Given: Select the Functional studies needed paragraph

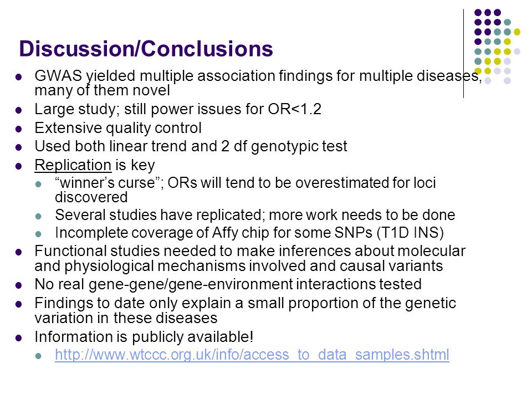Looking at the screenshot, I should (250, 258).
